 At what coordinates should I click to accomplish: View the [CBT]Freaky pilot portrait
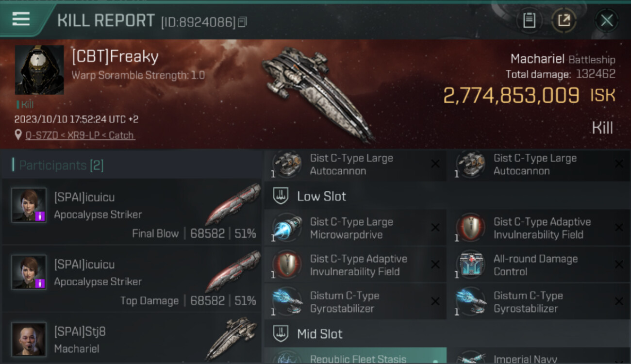tap(39, 70)
